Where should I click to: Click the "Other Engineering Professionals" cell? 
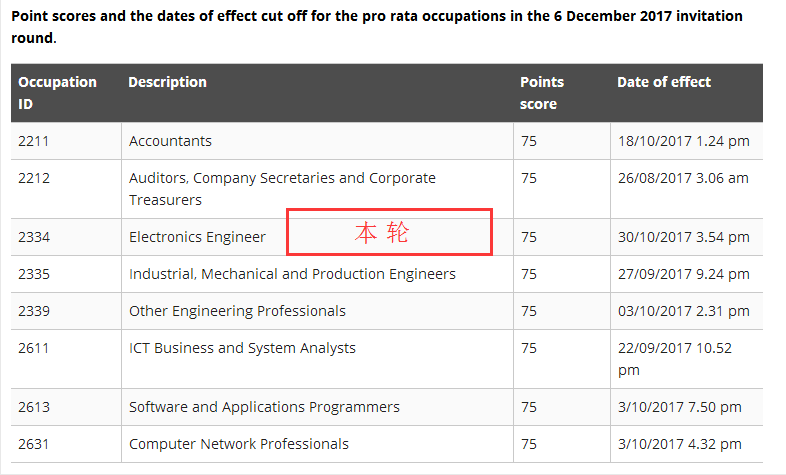click(237, 311)
